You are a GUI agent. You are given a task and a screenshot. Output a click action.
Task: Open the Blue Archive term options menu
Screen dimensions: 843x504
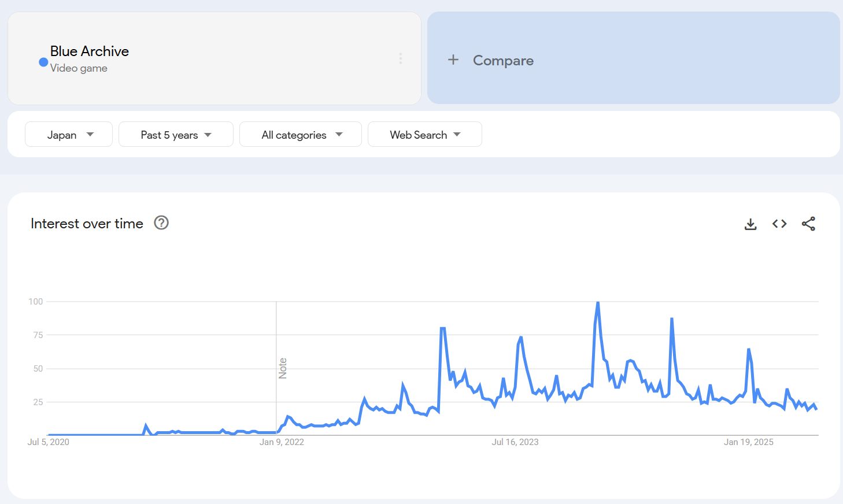coord(400,58)
